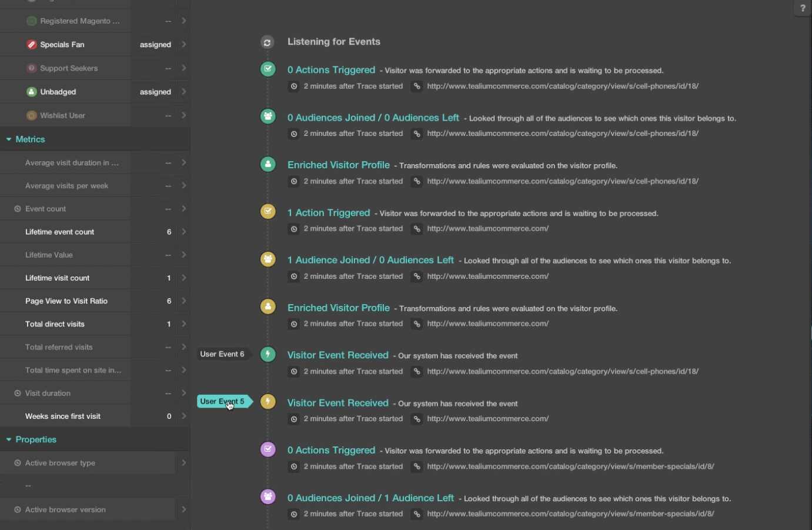Open the help question mark button

coord(803,8)
